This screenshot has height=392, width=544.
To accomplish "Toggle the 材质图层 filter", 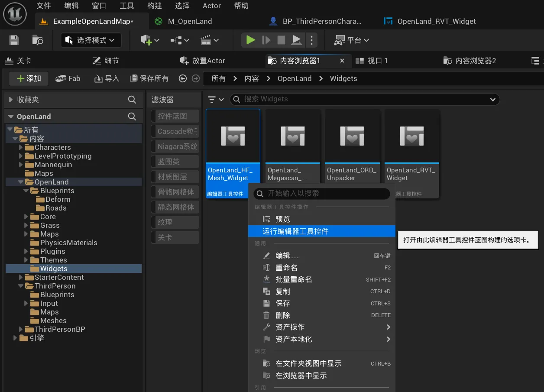I will click(175, 177).
